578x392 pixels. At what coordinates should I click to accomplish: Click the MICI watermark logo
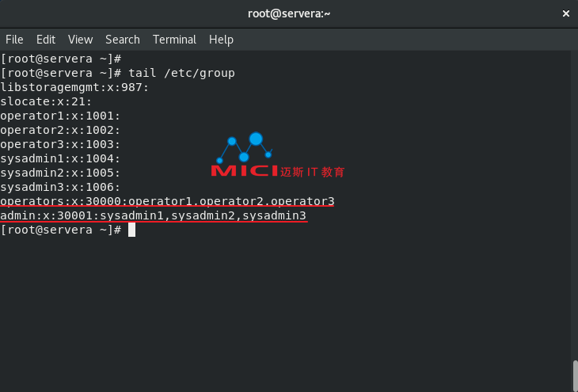pyautogui.click(x=278, y=155)
